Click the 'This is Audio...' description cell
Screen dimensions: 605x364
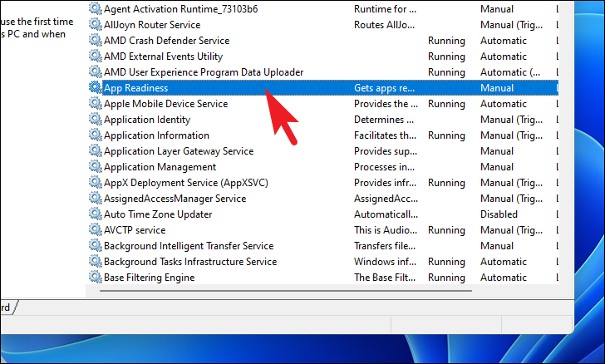click(386, 230)
